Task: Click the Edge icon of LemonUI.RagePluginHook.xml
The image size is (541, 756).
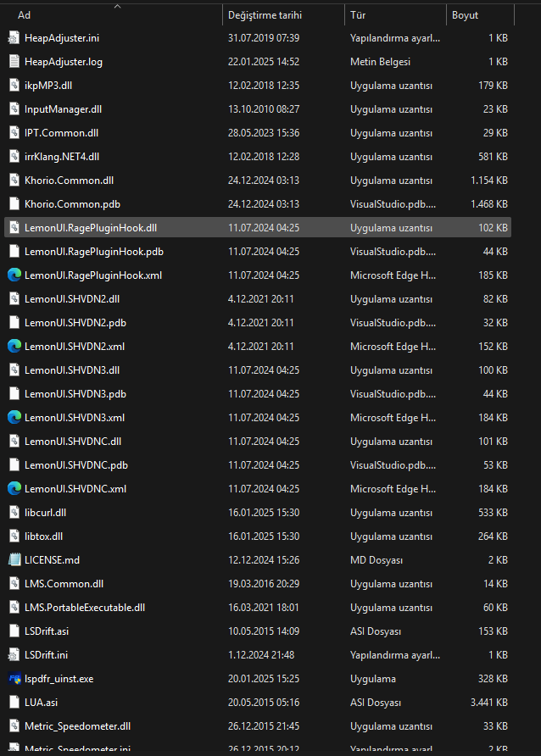Action: 14,275
